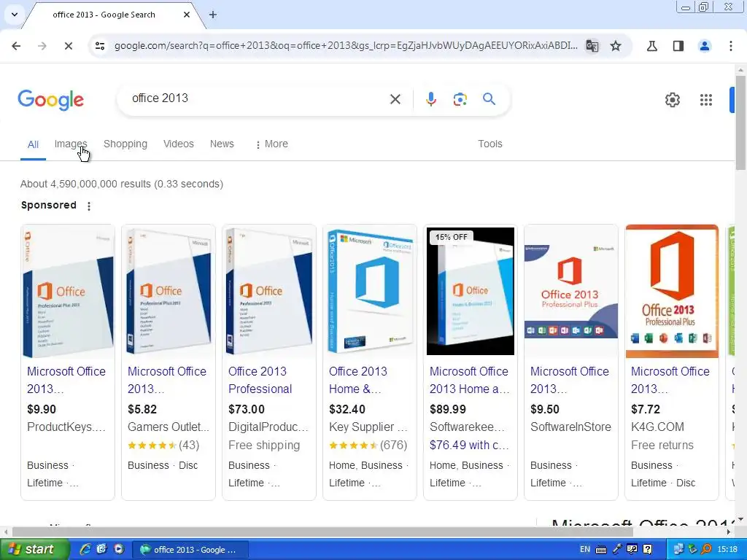Click the vertical scrollbar thumb

click(740, 122)
